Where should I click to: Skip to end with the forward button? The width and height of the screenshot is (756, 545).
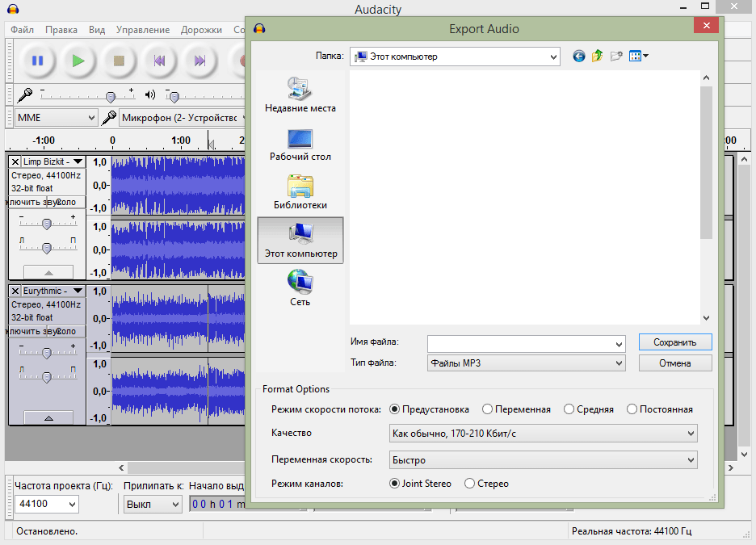point(200,61)
